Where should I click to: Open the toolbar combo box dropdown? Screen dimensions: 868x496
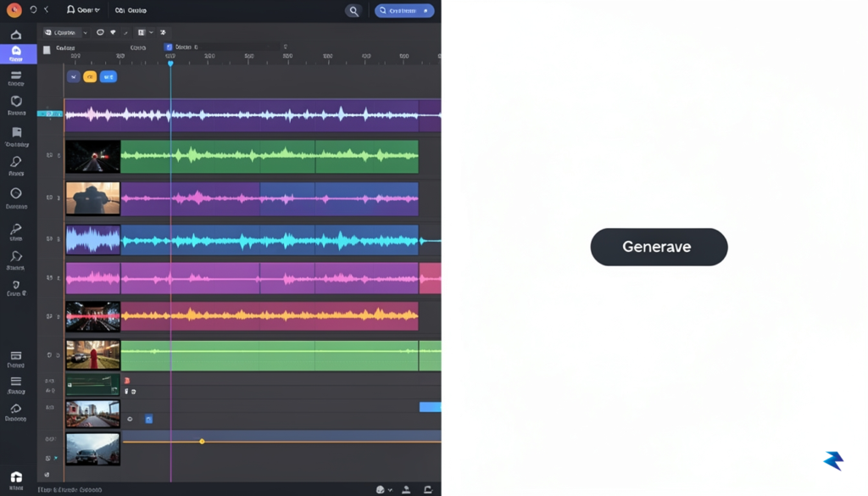66,33
